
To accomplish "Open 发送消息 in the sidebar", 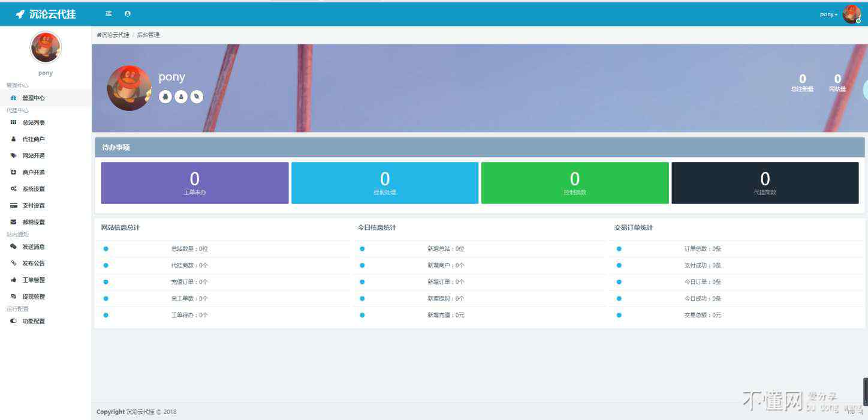I will pos(46,247).
